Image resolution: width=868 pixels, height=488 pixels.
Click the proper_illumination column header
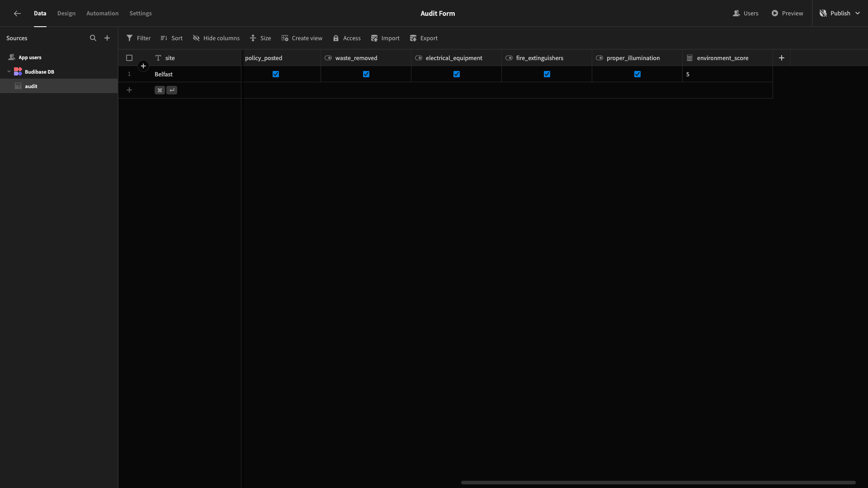coord(637,58)
